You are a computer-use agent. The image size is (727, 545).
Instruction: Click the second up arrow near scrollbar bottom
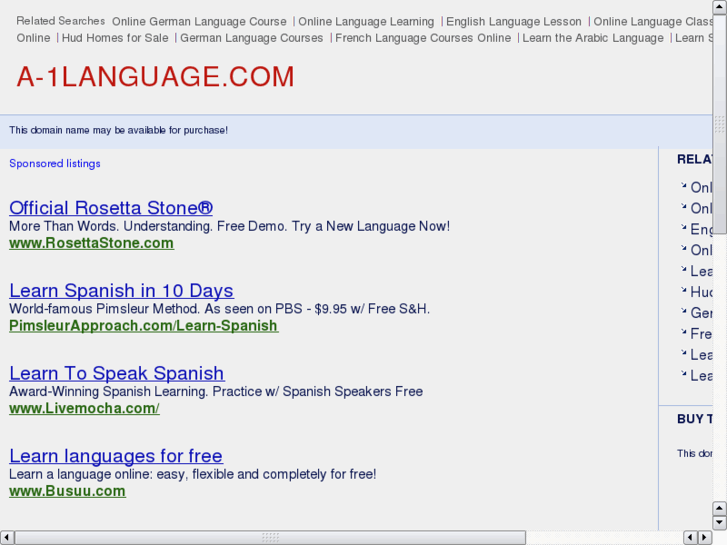click(720, 508)
